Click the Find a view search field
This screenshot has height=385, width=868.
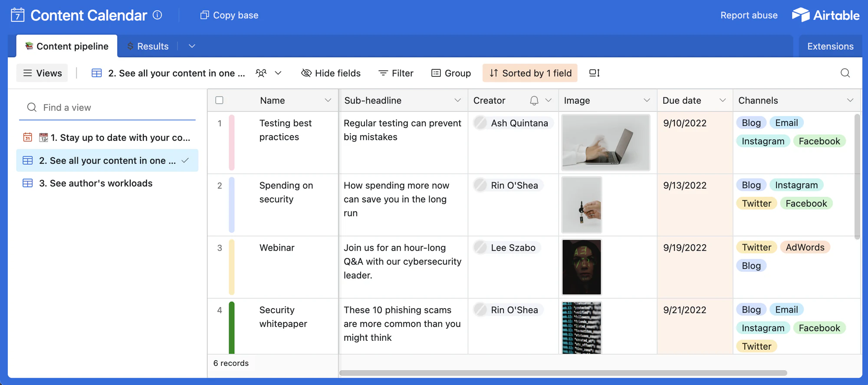(x=107, y=108)
